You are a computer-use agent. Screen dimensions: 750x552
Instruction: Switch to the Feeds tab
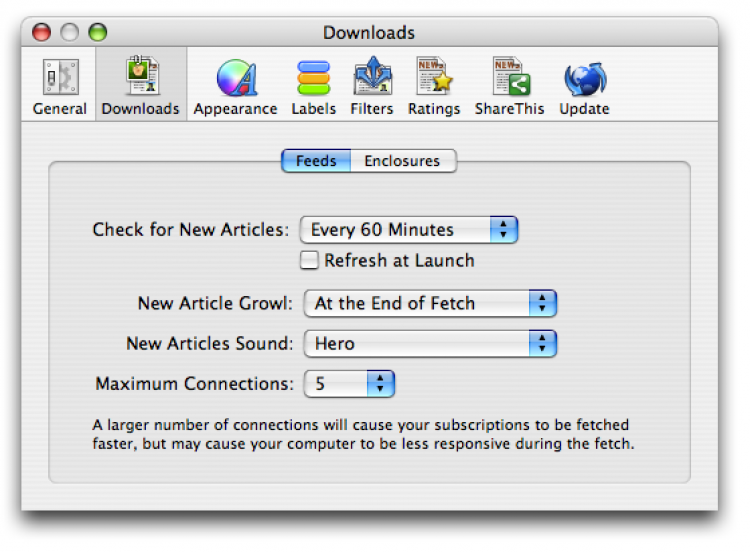point(316,161)
